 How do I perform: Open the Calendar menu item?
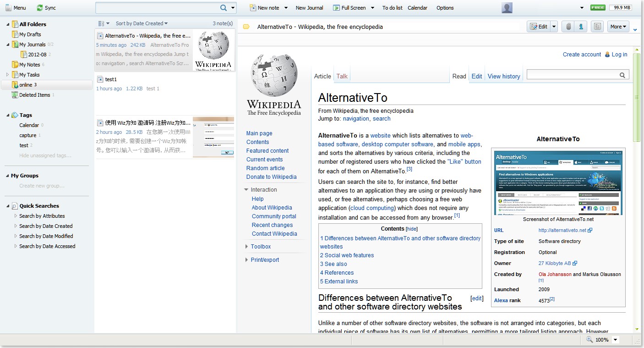[417, 8]
